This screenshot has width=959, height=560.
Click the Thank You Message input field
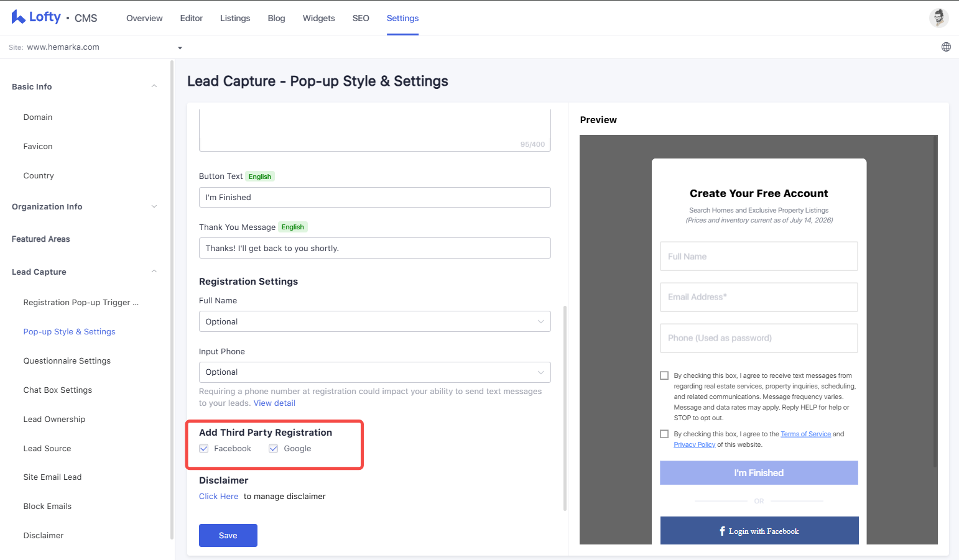coord(374,248)
